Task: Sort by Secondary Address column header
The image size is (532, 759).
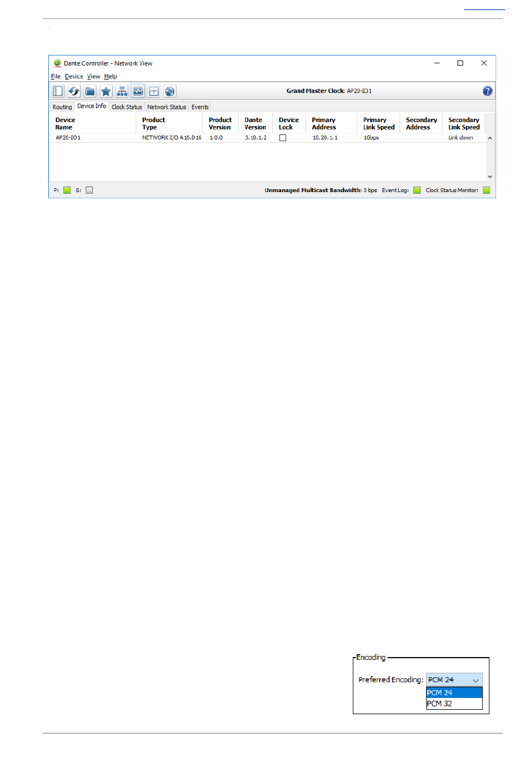Action: click(421, 123)
